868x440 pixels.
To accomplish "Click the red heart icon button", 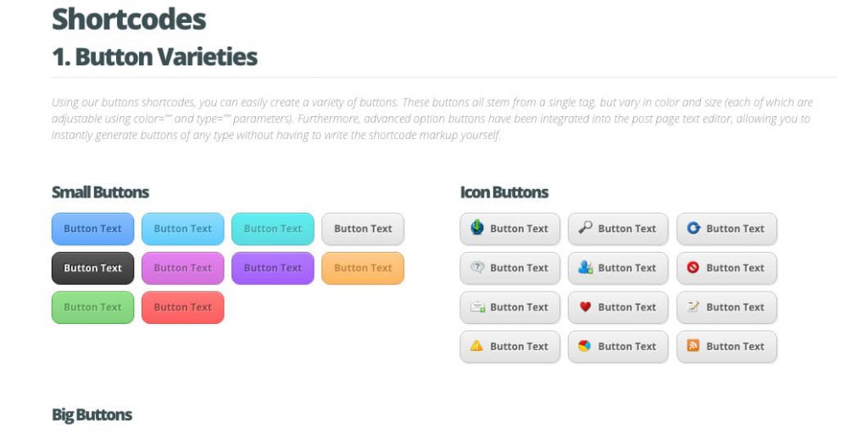I will pyautogui.click(x=618, y=307).
